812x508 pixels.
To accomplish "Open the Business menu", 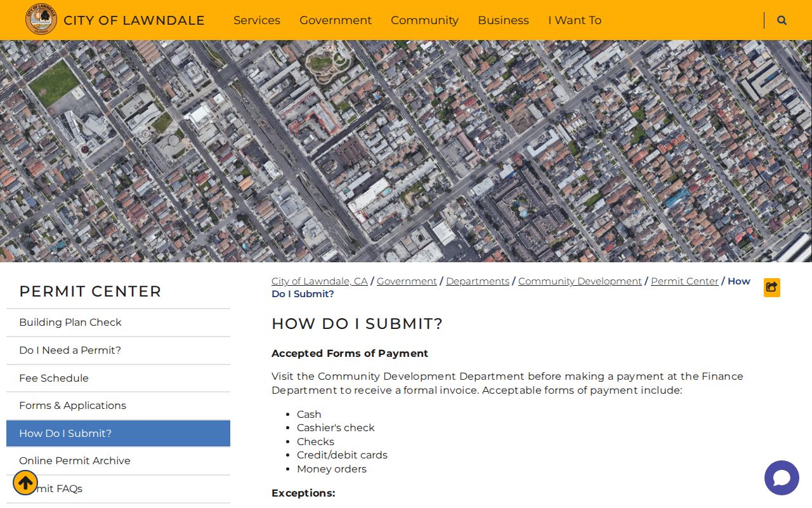I will [503, 20].
